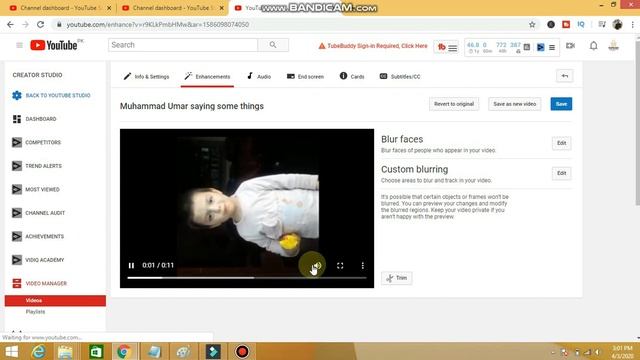The height and width of the screenshot is (360, 640).
Task: Open the create video camera icon
Action: [x=570, y=46]
